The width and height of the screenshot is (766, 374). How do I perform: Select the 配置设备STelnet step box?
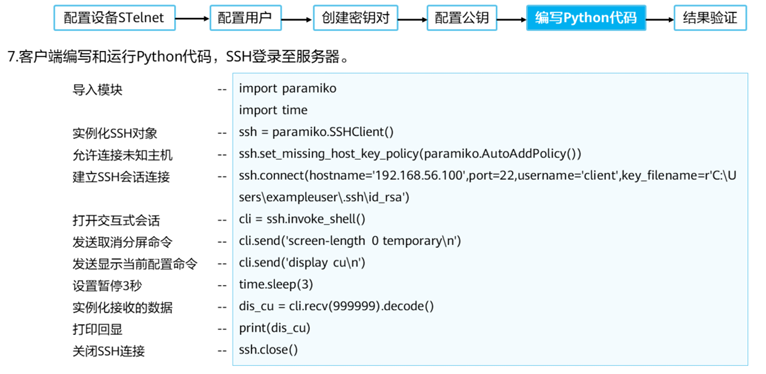tap(113, 19)
